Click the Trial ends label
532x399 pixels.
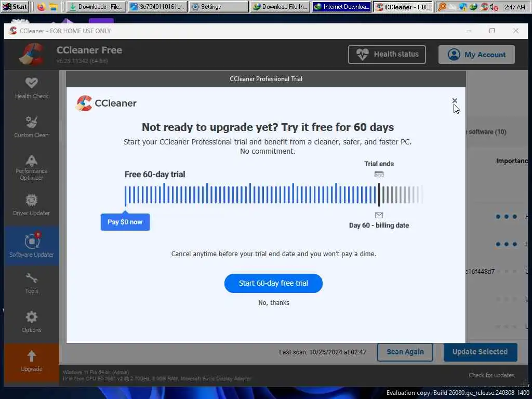(379, 164)
